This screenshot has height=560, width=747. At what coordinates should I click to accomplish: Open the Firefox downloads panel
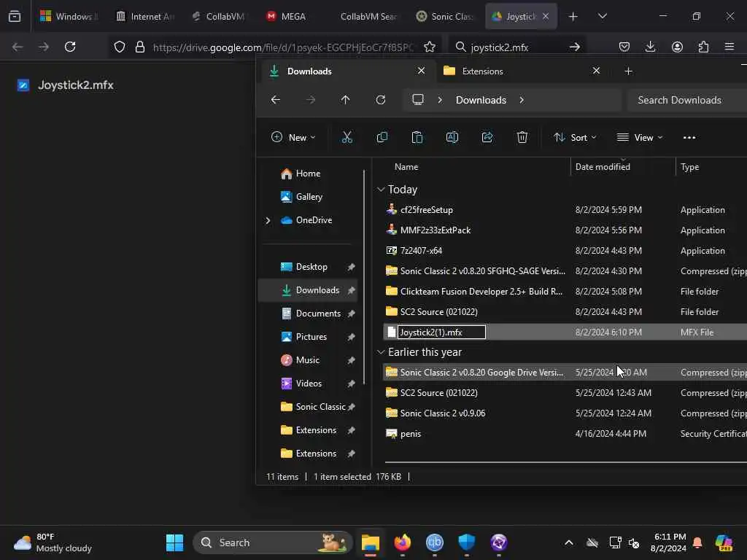click(650, 47)
